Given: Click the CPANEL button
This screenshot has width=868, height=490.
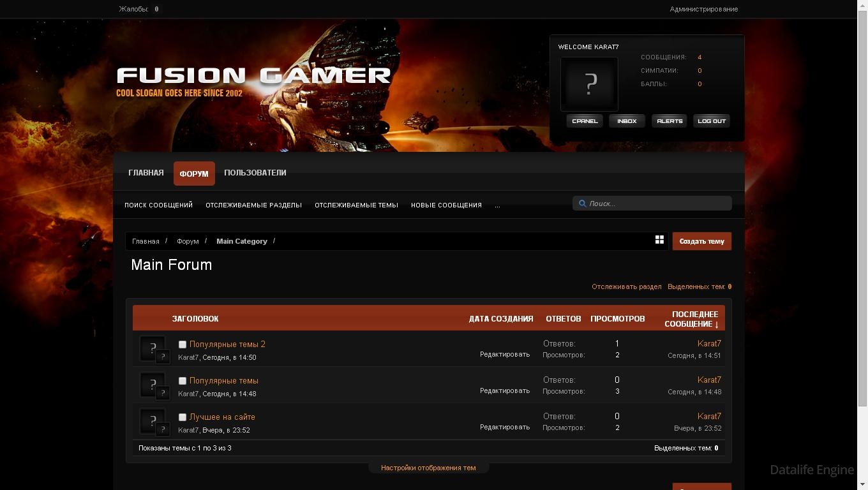Looking at the screenshot, I should click(x=585, y=121).
